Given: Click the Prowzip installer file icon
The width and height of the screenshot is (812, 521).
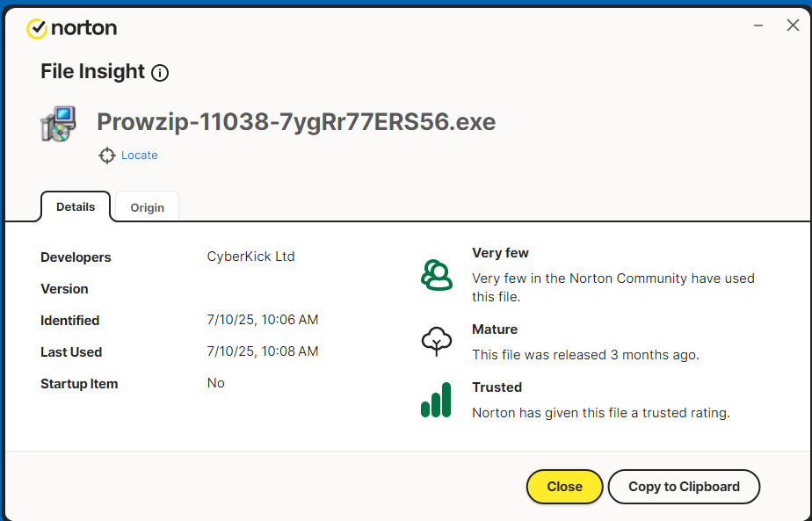Looking at the screenshot, I should point(58,124).
